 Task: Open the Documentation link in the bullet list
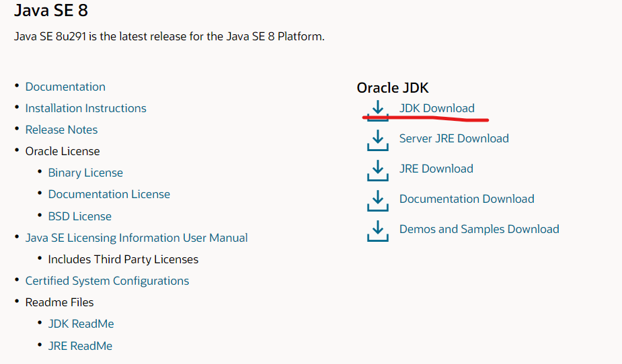point(65,87)
